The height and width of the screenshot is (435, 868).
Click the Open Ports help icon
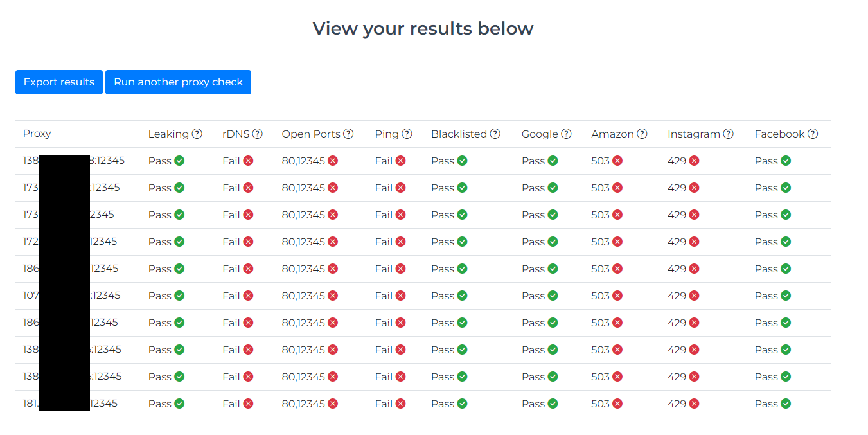point(348,134)
